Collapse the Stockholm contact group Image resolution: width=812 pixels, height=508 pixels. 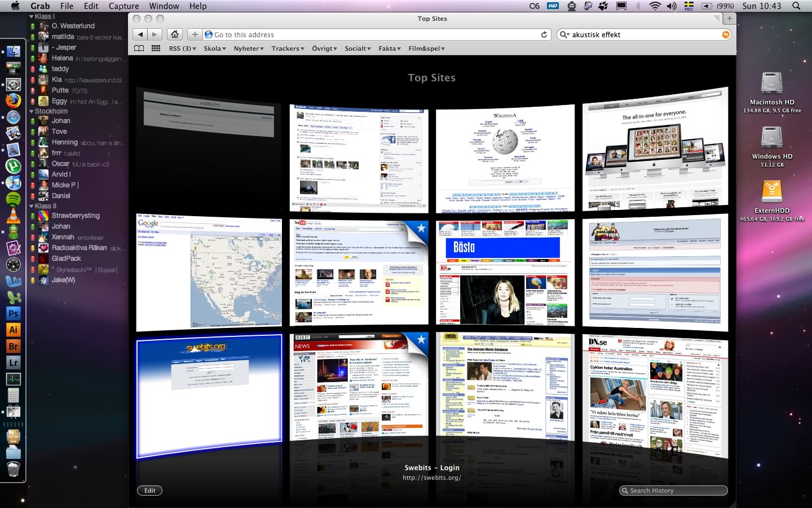coord(32,111)
